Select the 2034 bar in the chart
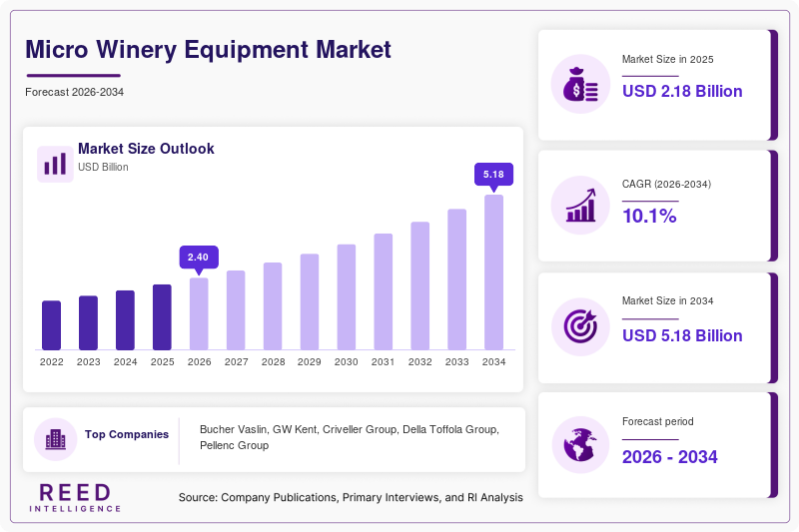Viewport: 799px width, 532px height. pos(493,272)
